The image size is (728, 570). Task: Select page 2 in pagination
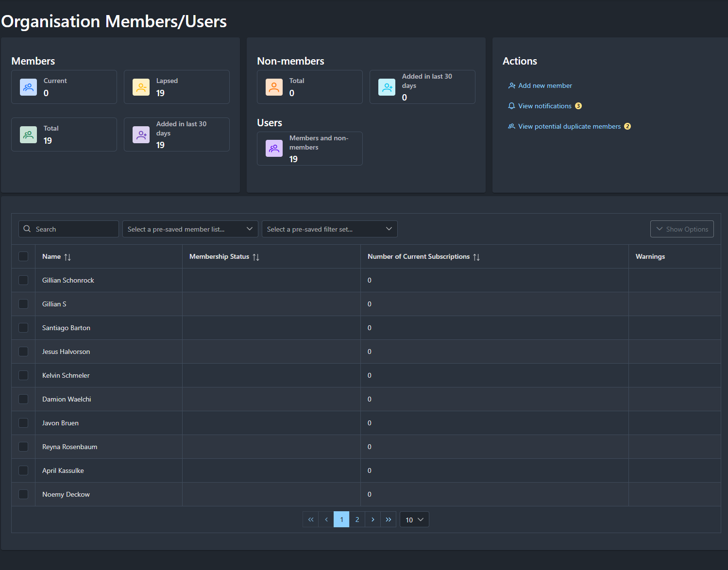pos(357,520)
